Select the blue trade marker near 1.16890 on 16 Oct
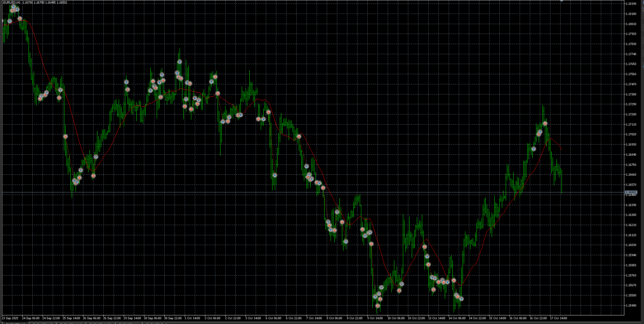This screenshot has height=324, width=644. click(x=534, y=149)
